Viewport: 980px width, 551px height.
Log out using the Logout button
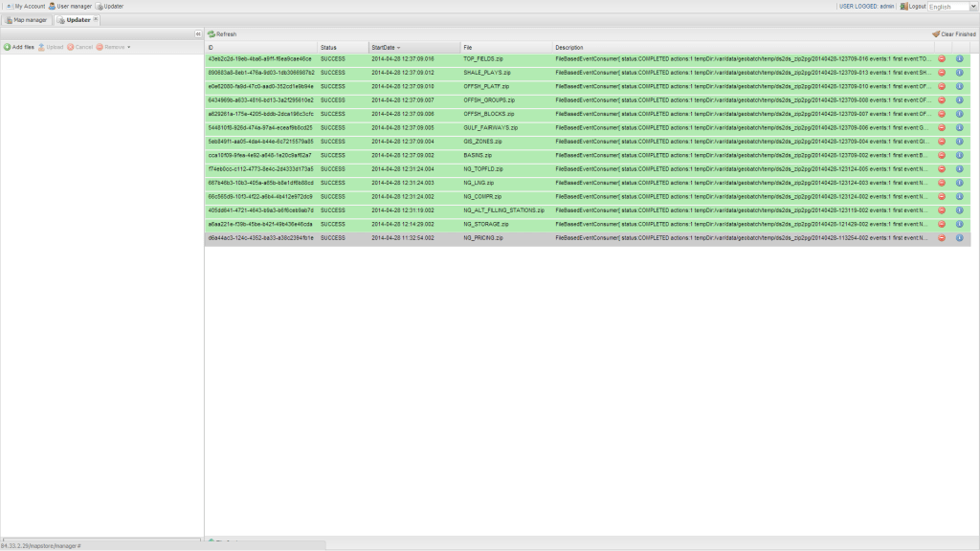click(912, 7)
